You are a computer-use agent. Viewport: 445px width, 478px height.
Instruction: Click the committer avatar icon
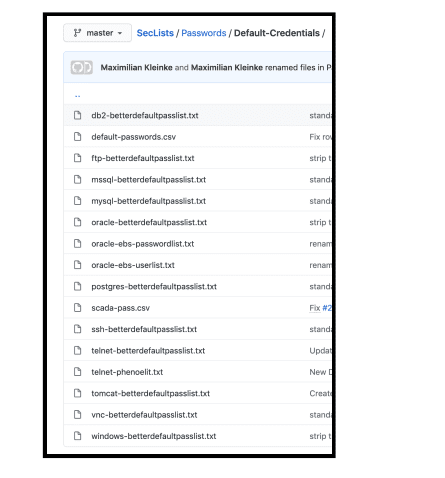[x=82, y=67]
